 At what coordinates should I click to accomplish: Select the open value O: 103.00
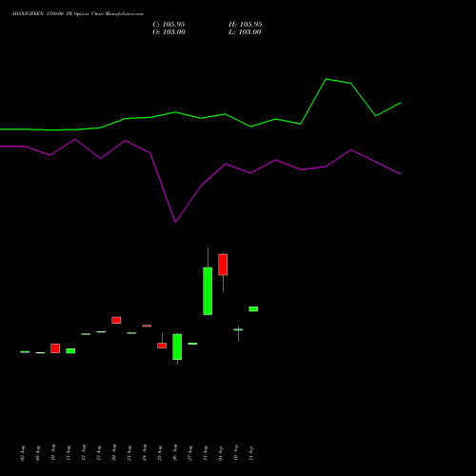[169, 32]
